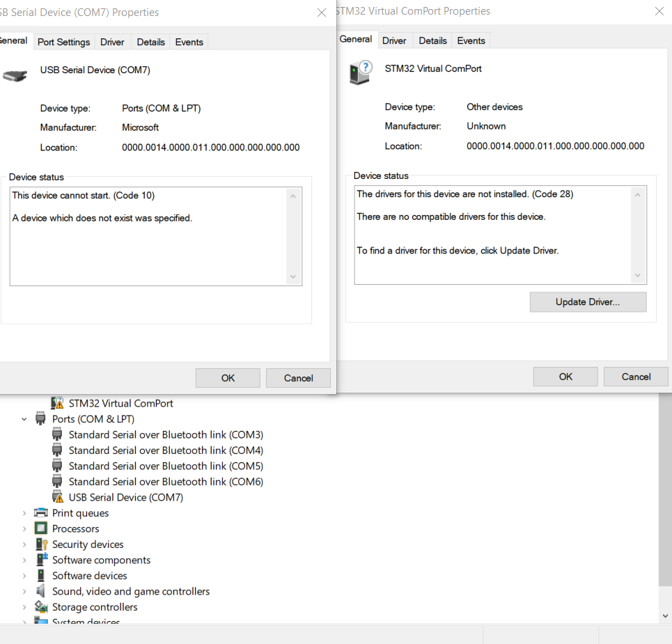Click Manufacturer value Unknown in STM32 Properties
672x644 pixels.
(486, 126)
